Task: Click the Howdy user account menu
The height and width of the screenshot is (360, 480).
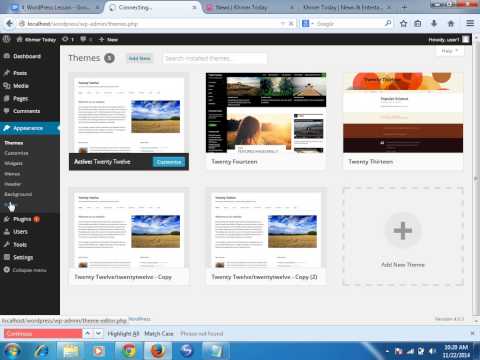Action: [449, 39]
